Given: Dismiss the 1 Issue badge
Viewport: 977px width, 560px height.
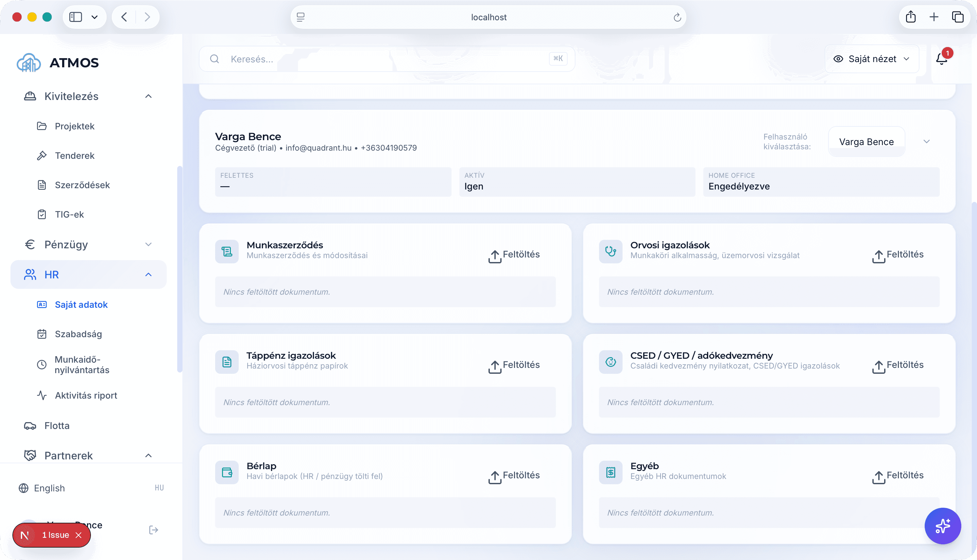Looking at the screenshot, I should 78,535.
